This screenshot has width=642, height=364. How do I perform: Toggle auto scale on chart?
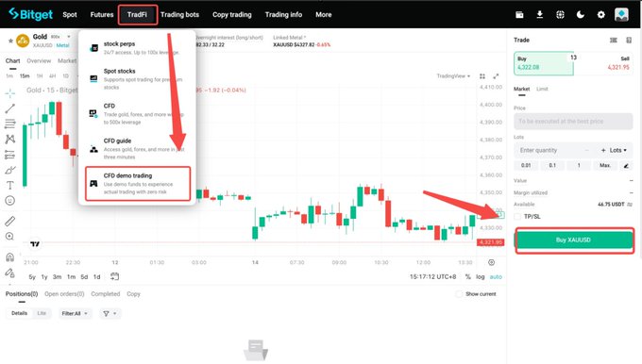(496, 277)
